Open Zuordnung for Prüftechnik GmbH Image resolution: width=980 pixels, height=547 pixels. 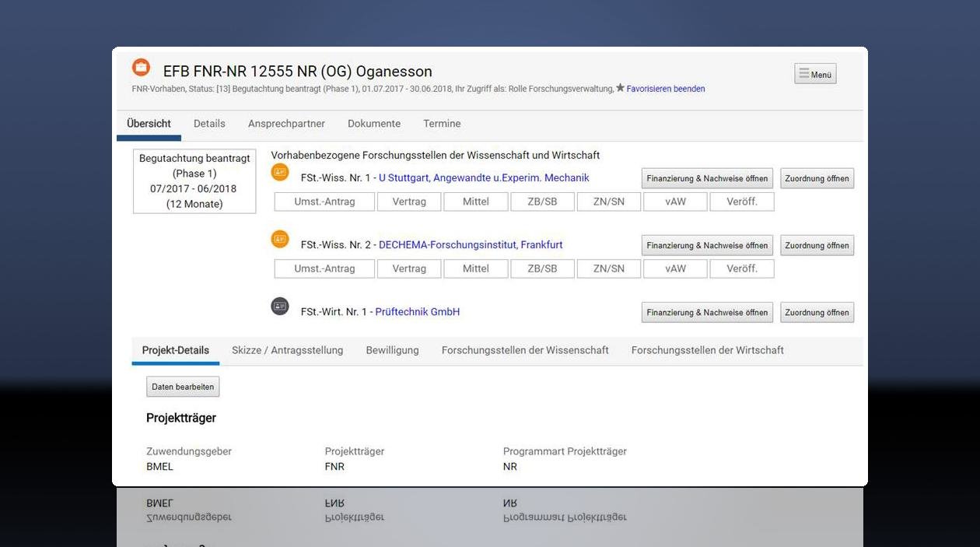(817, 312)
